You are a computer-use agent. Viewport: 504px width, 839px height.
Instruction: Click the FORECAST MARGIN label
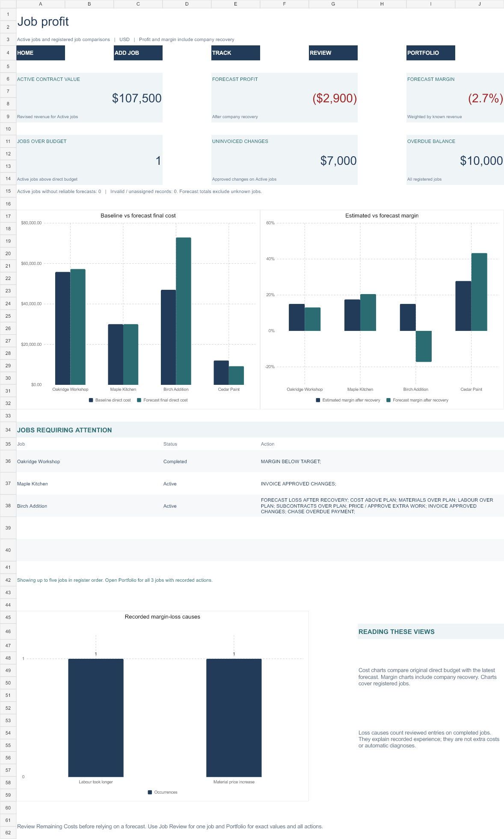pos(431,79)
